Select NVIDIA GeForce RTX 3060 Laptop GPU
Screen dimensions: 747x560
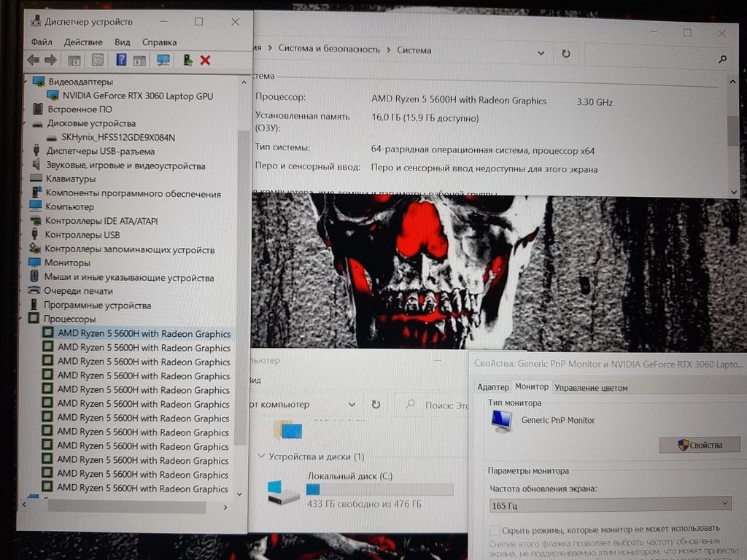click(138, 96)
